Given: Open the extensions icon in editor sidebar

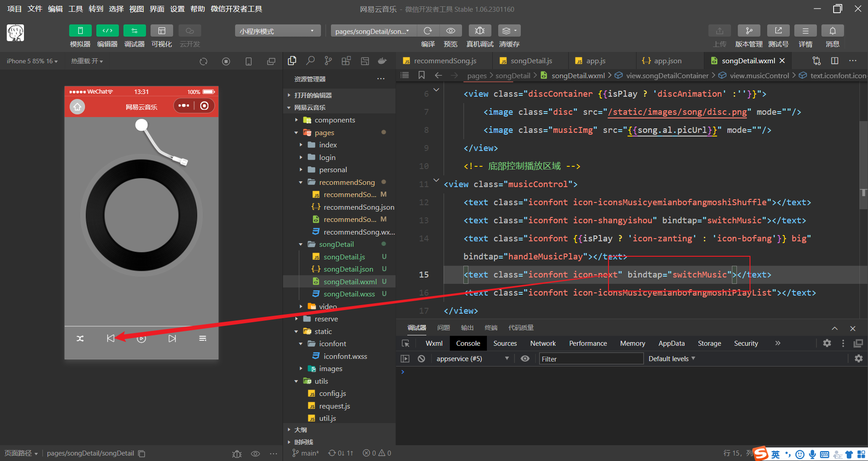Looking at the screenshot, I should (x=346, y=61).
